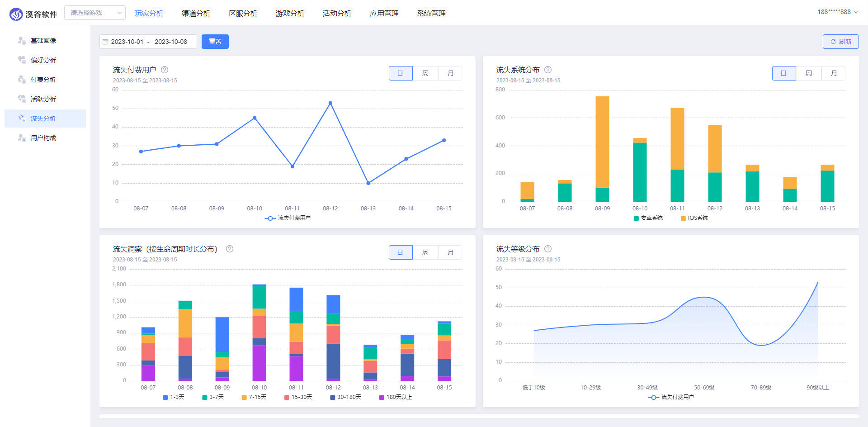Viewport: 868px width, 427px height.
Task: Click the refresh icon in 刷新 button
Action: point(833,42)
